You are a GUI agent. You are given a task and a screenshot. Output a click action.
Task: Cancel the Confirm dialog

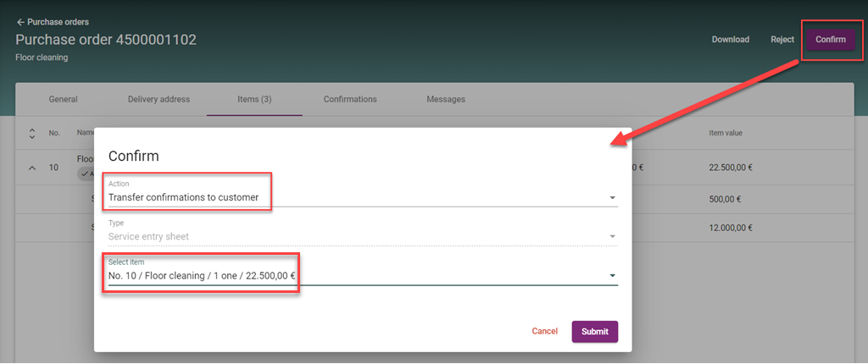(x=544, y=332)
